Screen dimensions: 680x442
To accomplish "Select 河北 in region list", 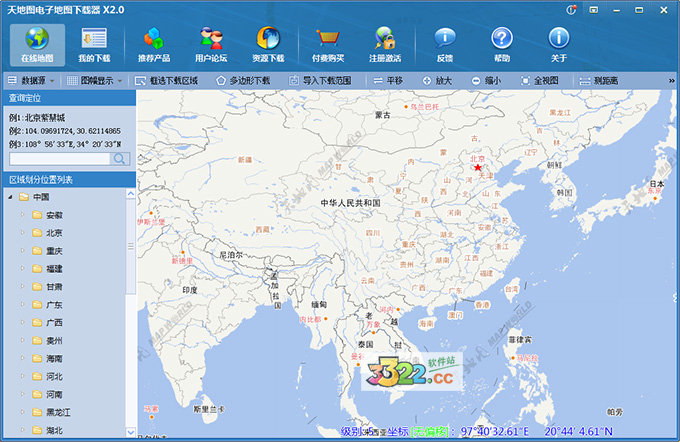I will click(54, 377).
